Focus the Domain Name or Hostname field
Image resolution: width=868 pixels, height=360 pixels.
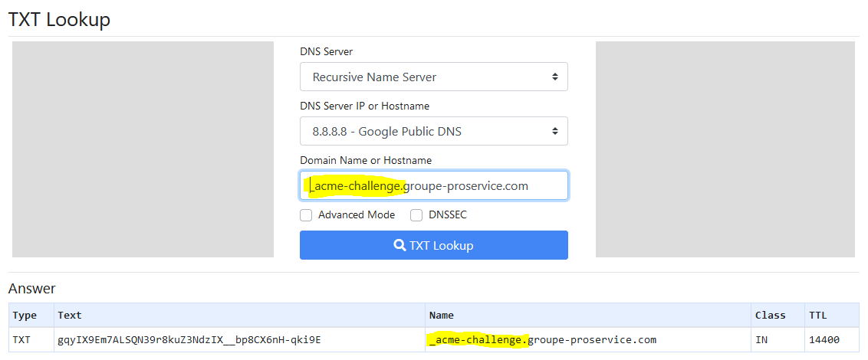433,185
